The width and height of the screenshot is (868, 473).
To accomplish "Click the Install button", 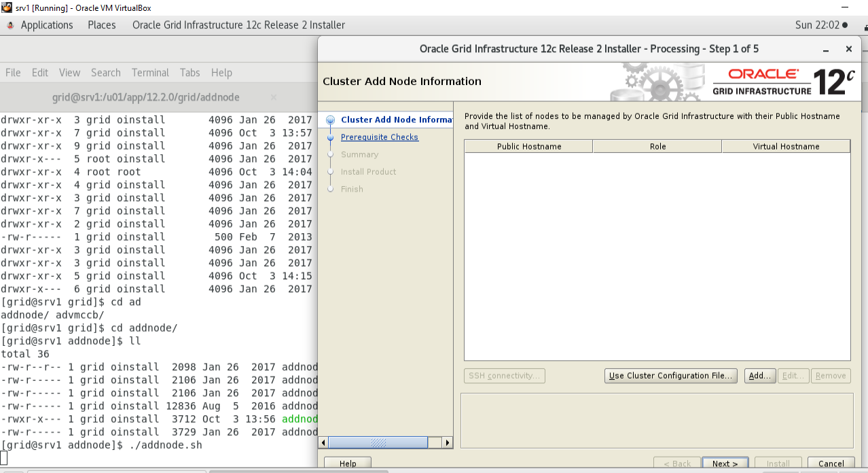I will coord(778,463).
